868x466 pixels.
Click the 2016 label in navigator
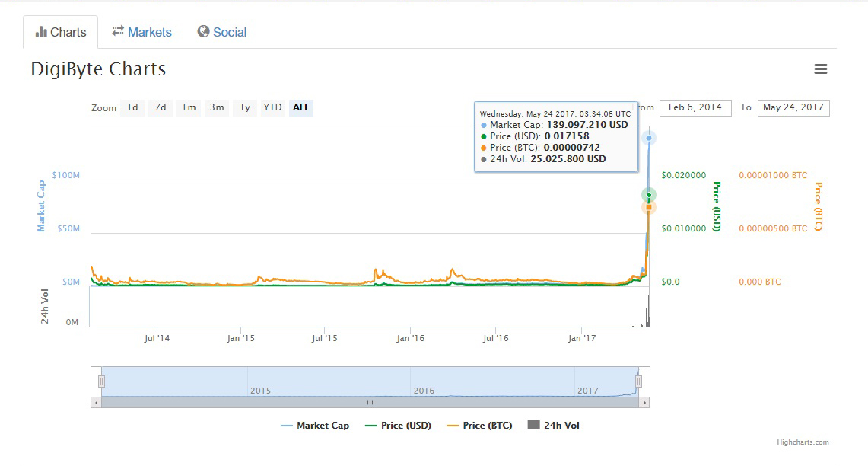click(x=424, y=391)
